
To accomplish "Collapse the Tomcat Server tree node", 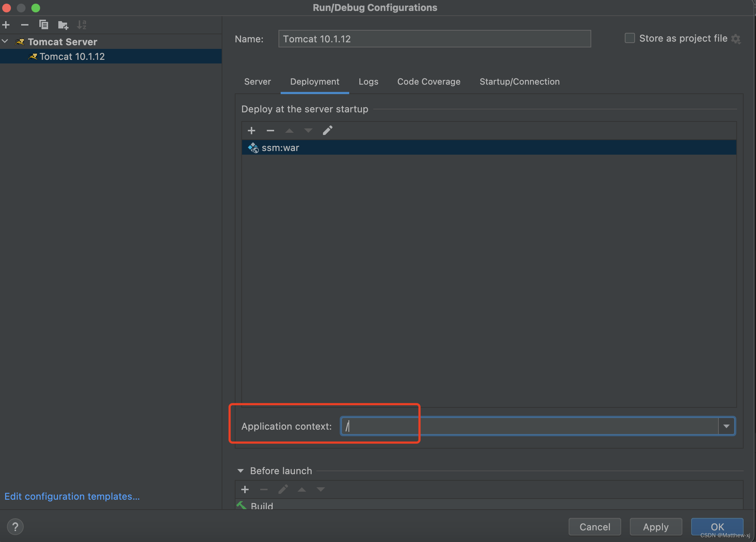I will (5, 42).
